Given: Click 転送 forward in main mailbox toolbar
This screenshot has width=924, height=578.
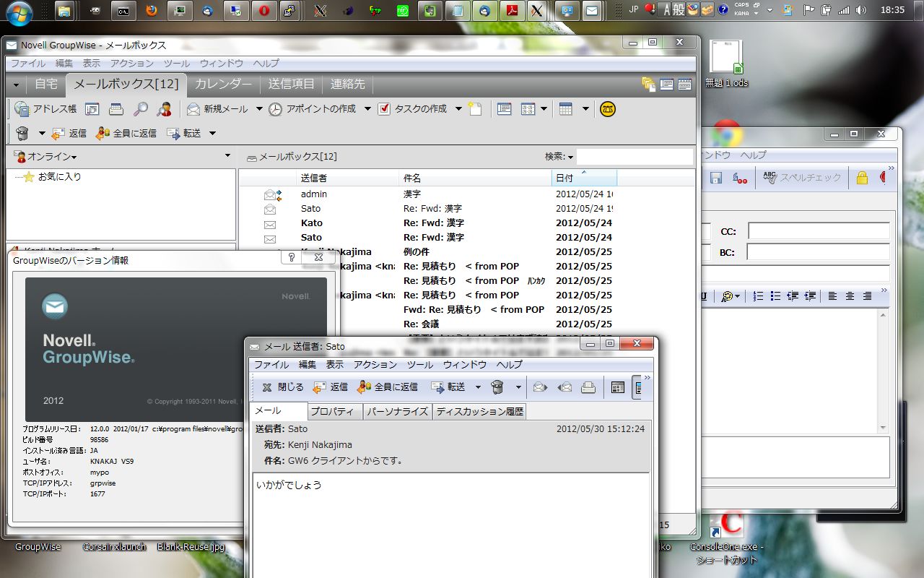Looking at the screenshot, I should 183,133.
